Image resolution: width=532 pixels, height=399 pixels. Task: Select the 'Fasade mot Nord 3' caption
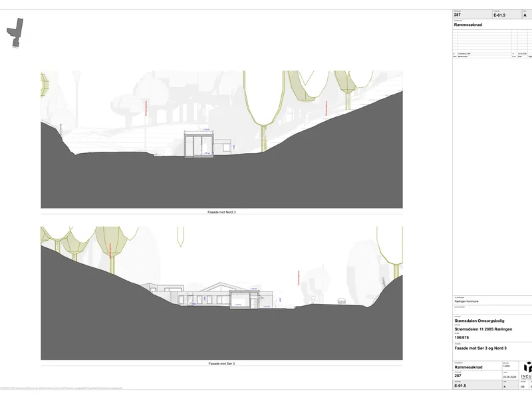(221, 212)
